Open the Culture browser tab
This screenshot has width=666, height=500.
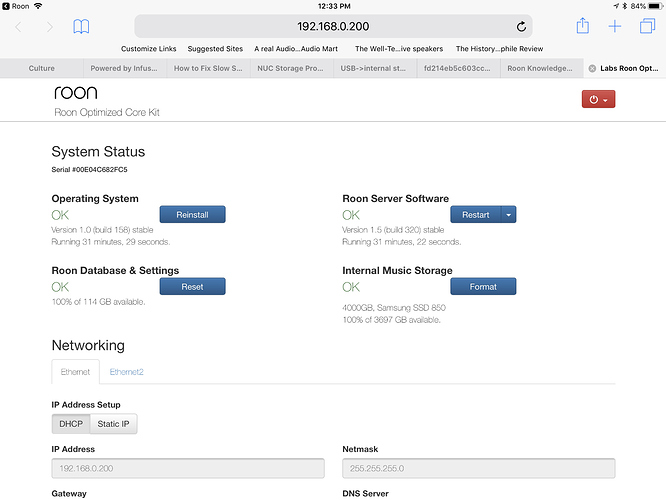click(x=42, y=68)
